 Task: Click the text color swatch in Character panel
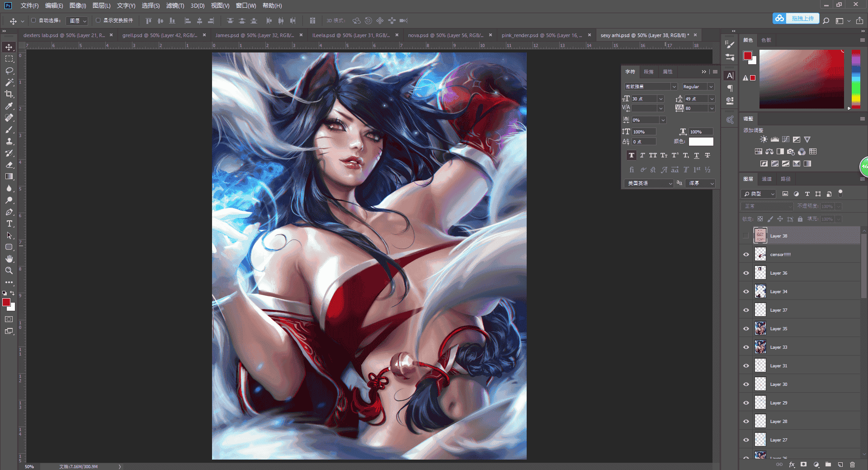701,142
